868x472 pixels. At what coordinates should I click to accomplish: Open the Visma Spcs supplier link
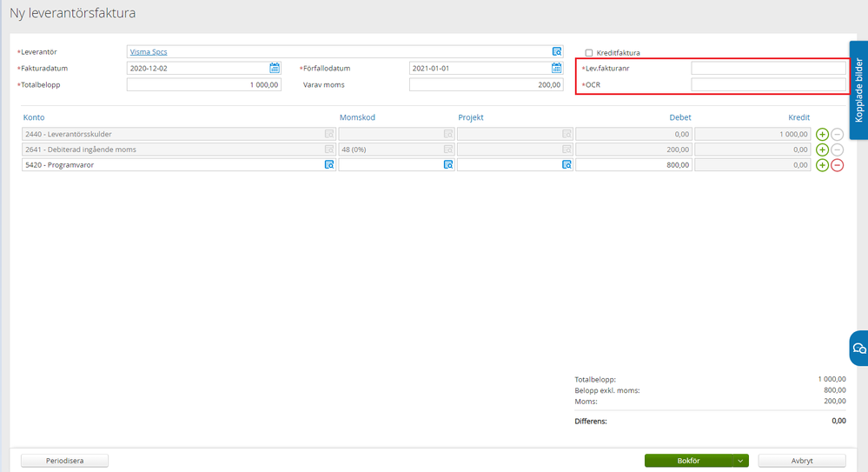149,52
